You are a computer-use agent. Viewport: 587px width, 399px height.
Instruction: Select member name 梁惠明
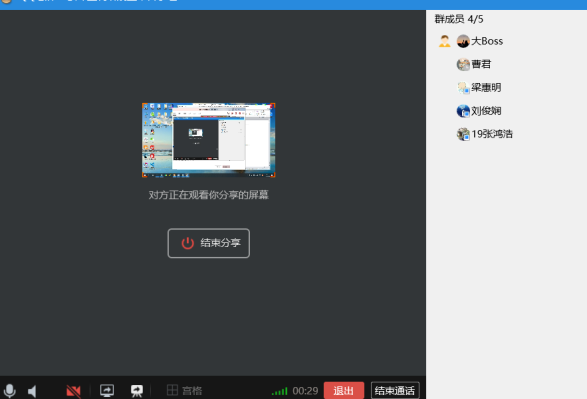point(486,88)
